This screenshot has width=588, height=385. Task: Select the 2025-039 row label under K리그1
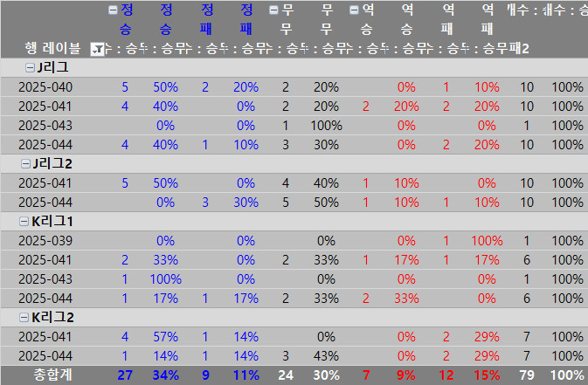pyautogui.click(x=45, y=241)
